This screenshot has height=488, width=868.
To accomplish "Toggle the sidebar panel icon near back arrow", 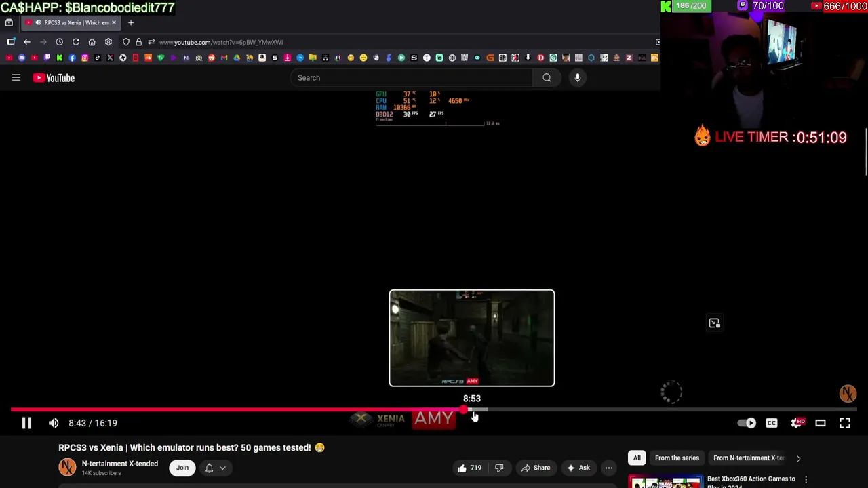I will coord(11,42).
